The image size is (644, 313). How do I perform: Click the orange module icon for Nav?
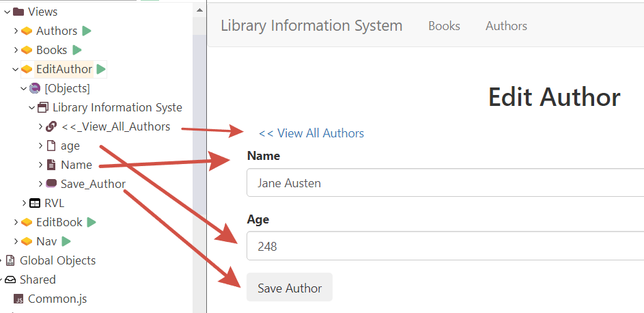click(x=27, y=241)
